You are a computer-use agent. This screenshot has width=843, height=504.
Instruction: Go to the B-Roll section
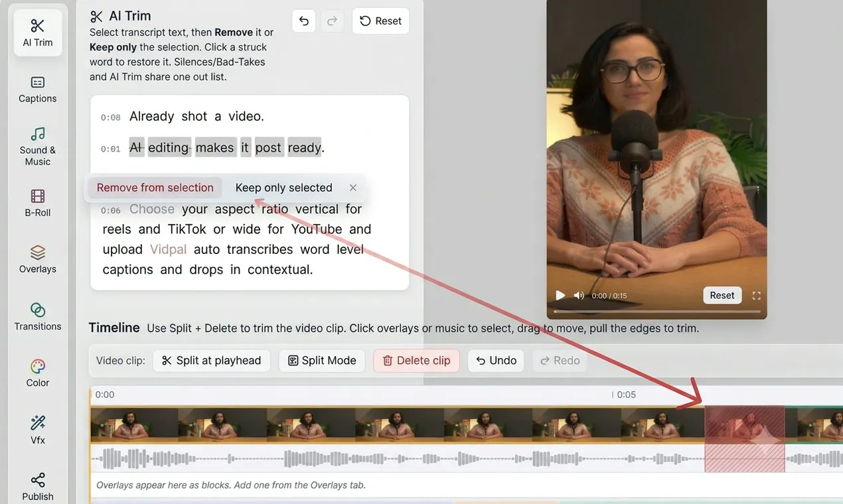click(x=38, y=203)
